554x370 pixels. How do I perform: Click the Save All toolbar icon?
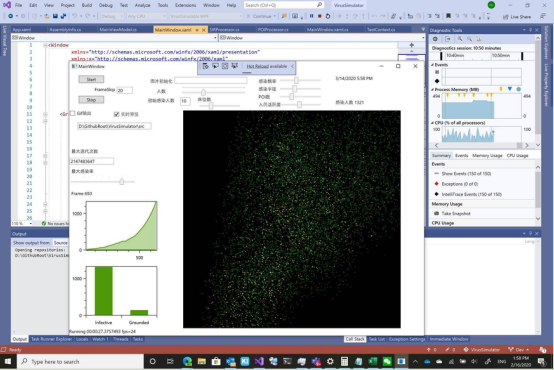pyautogui.click(x=63, y=16)
